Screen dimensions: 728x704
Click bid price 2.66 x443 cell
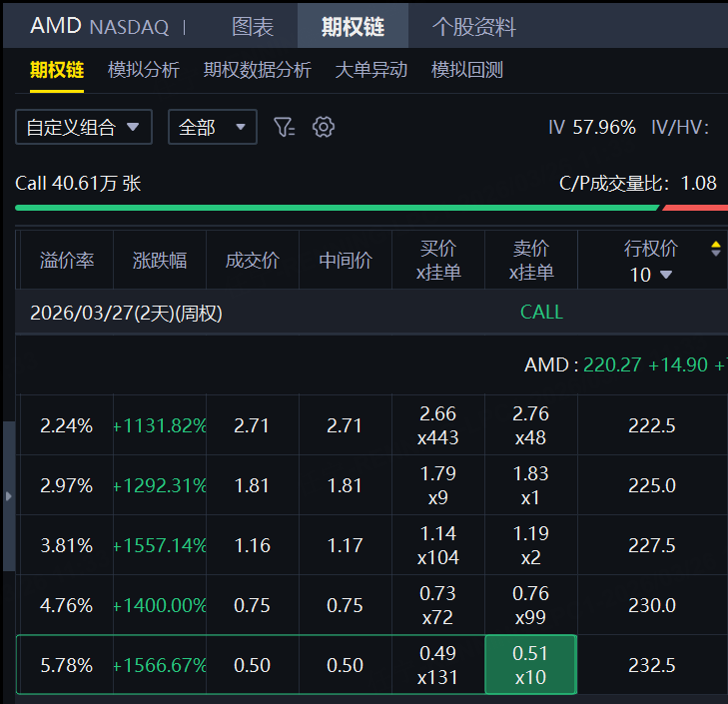[437, 425]
